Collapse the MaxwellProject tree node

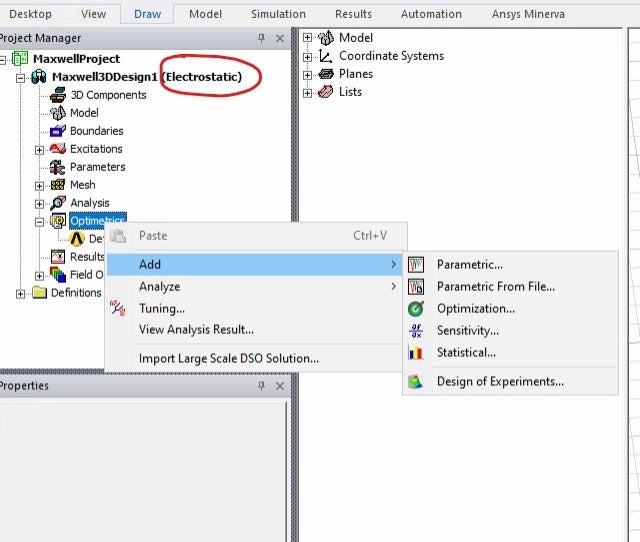click(2, 60)
